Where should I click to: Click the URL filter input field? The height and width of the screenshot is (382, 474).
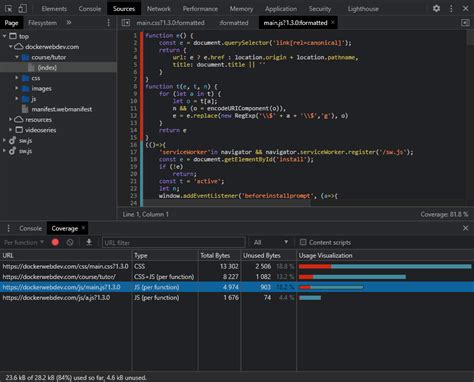[174, 242]
